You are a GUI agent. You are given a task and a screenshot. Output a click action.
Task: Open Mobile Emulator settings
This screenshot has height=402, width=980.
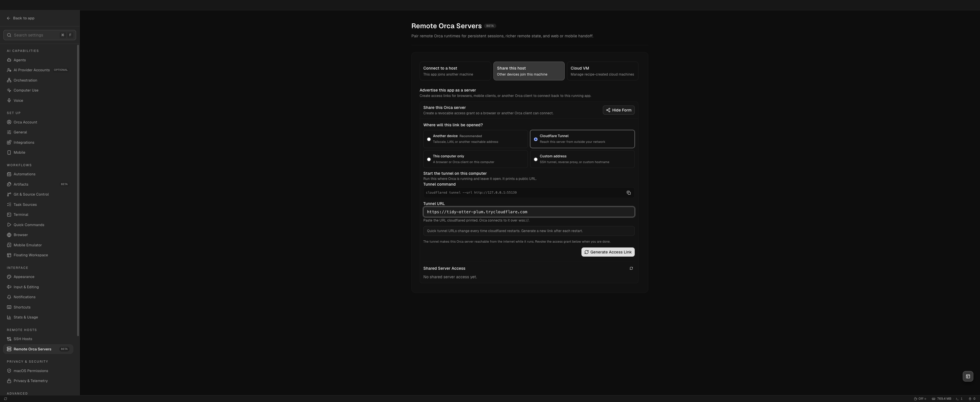[38, 245]
